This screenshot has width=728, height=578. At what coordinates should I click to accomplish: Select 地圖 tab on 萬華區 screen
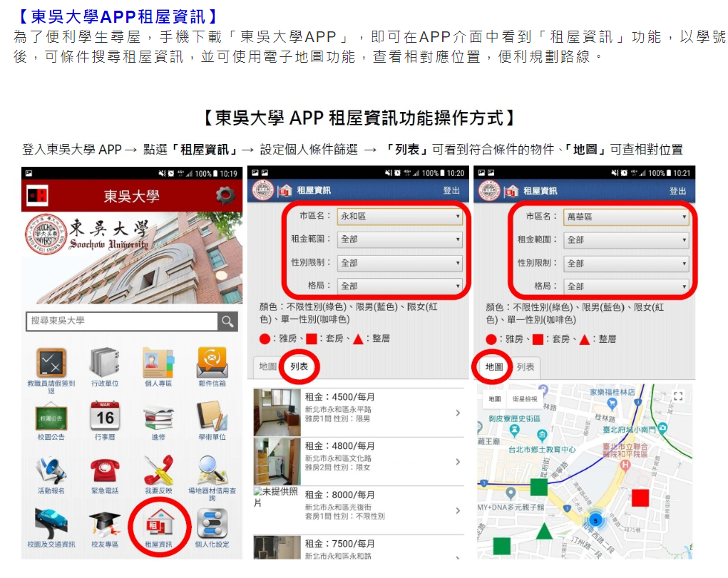pyautogui.click(x=494, y=367)
